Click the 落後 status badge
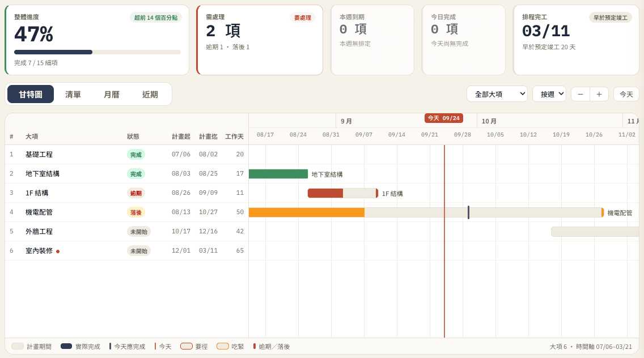This screenshot has height=358, width=644. point(136,212)
